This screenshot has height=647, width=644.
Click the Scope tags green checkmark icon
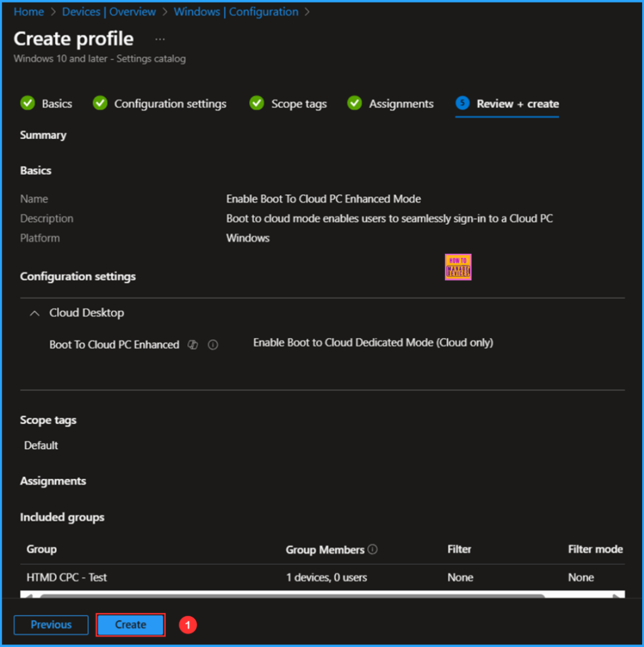(256, 104)
